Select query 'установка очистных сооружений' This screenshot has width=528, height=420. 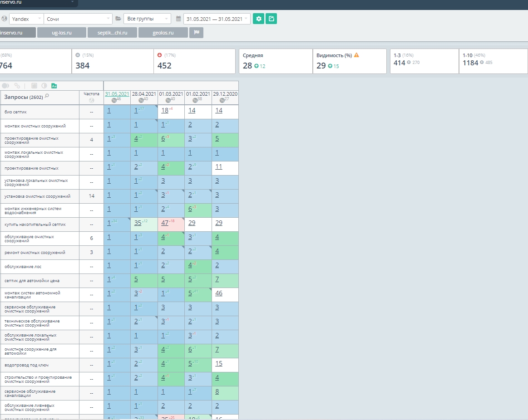tap(37, 196)
